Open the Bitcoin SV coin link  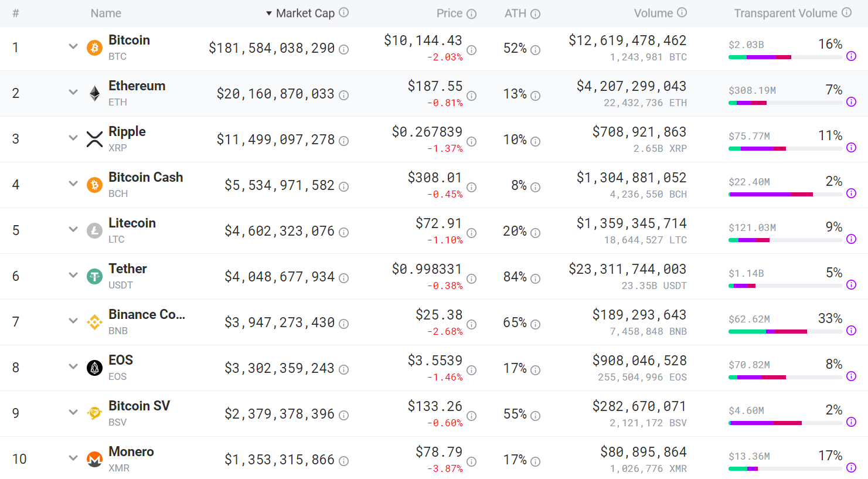(139, 406)
